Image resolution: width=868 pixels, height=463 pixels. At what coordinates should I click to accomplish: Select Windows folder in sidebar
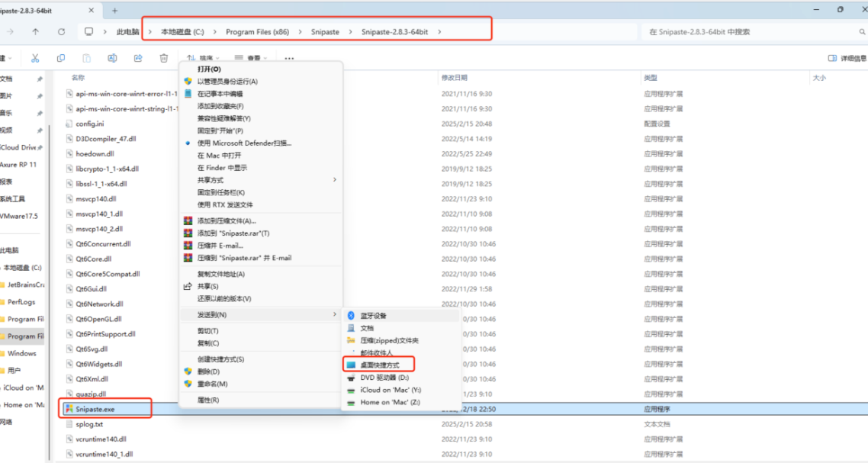pos(22,353)
